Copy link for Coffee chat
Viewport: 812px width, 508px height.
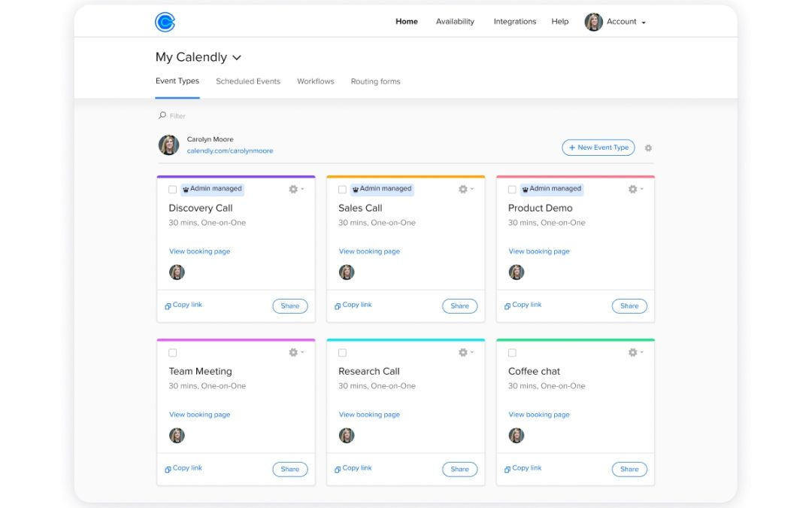(523, 468)
